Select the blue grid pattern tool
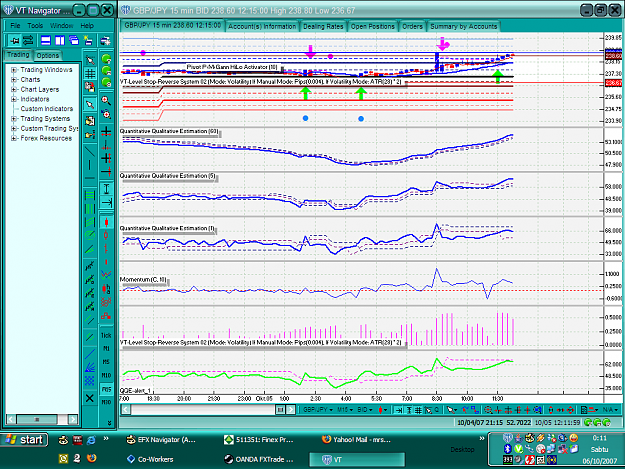625x469 pixels. tap(90, 381)
